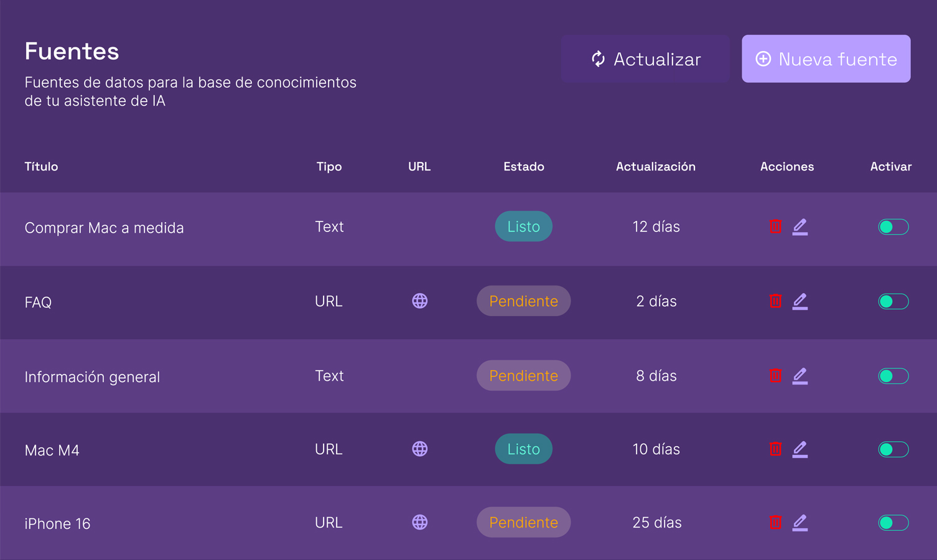Sort by the Título column header
This screenshot has height=560, width=937.
(41, 167)
